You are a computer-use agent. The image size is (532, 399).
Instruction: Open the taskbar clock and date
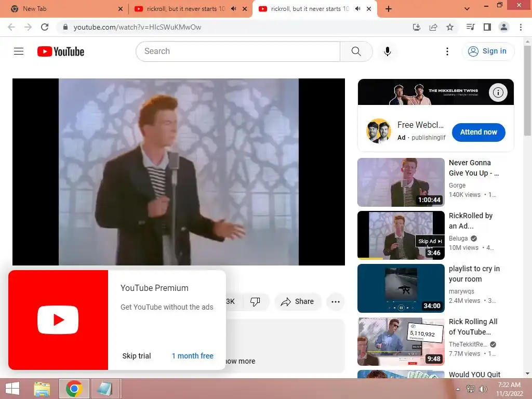[x=509, y=389]
